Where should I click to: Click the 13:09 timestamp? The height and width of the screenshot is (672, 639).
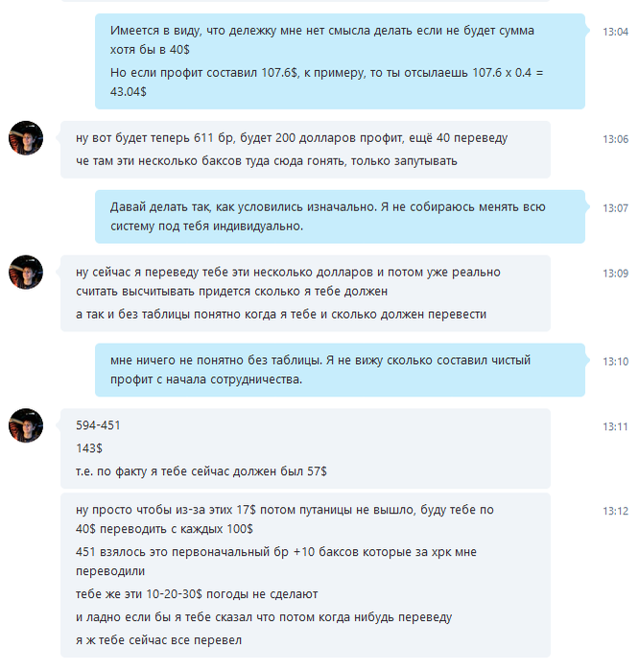pyautogui.click(x=615, y=274)
